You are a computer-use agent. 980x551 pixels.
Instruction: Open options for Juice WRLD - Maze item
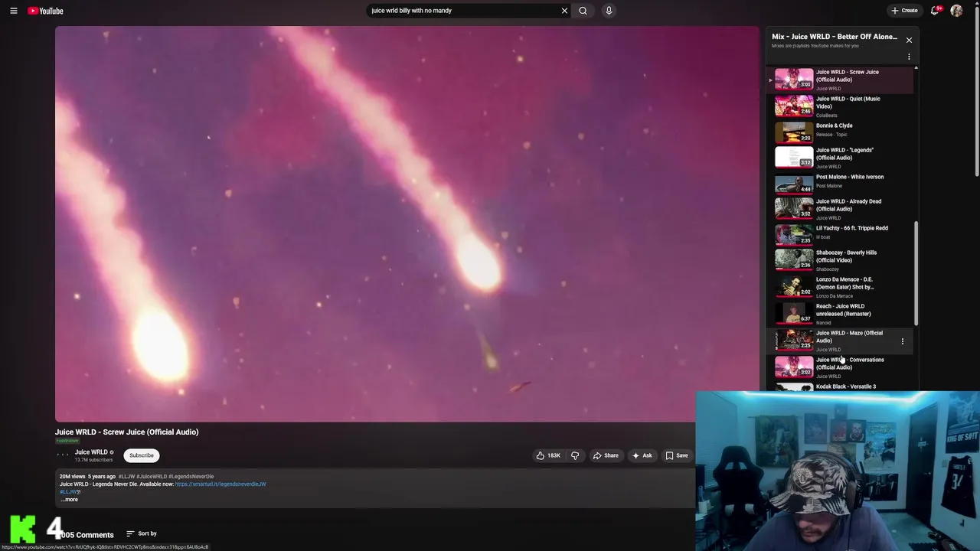click(902, 341)
